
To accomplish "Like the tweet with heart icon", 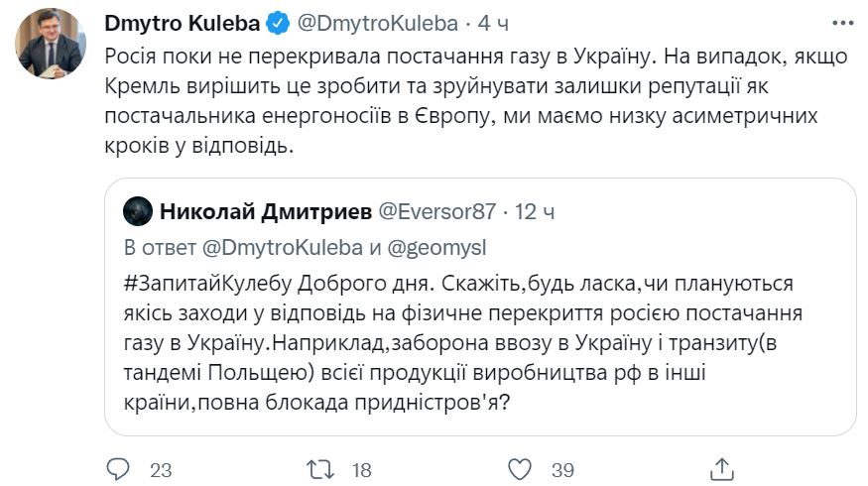I will click(521, 467).
